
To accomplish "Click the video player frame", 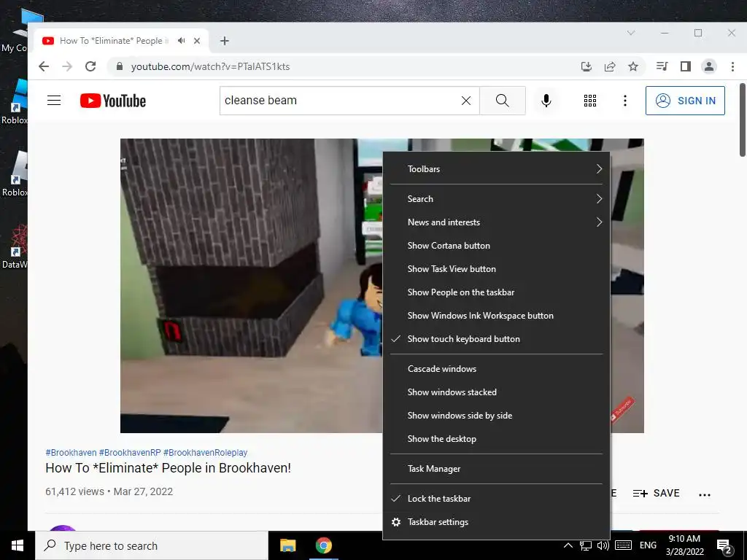I will point(251,286).
